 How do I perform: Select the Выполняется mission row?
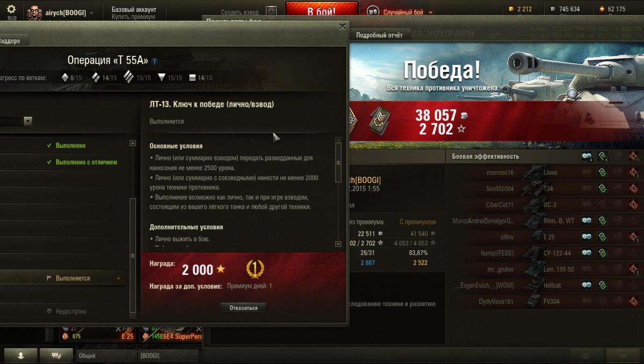pos(62,278)
